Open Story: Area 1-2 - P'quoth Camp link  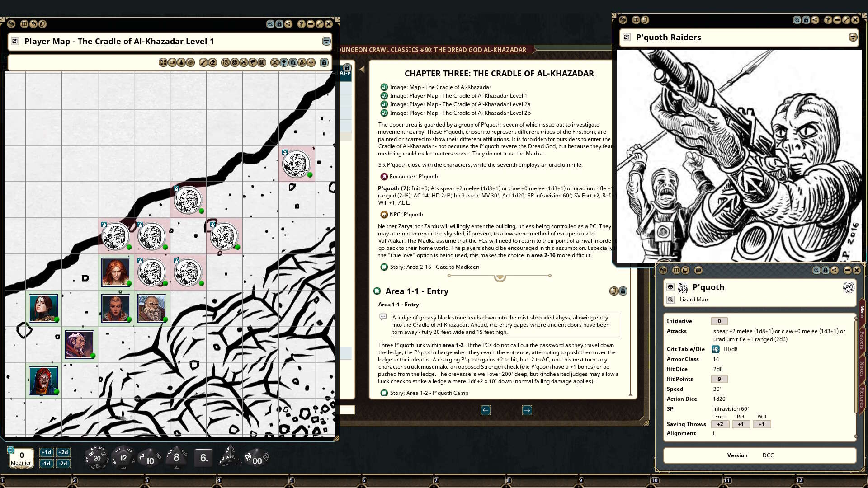tap(425, 393)
